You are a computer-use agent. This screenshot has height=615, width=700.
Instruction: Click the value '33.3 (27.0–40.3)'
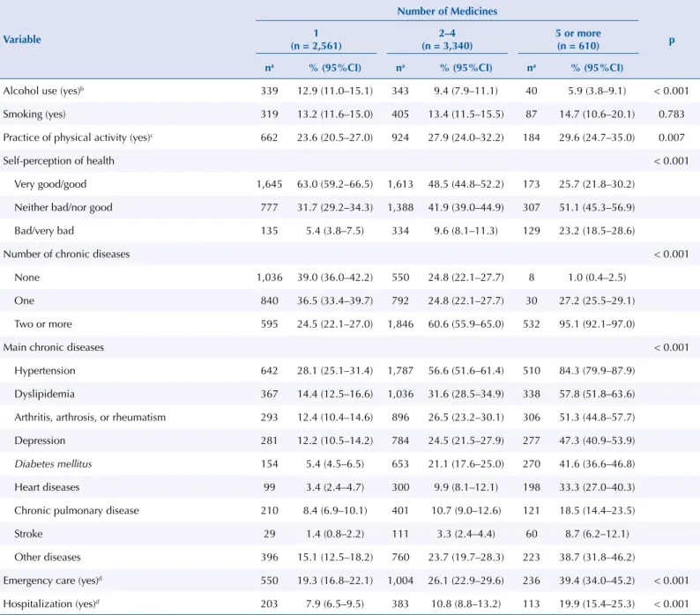tap(597, 487)
